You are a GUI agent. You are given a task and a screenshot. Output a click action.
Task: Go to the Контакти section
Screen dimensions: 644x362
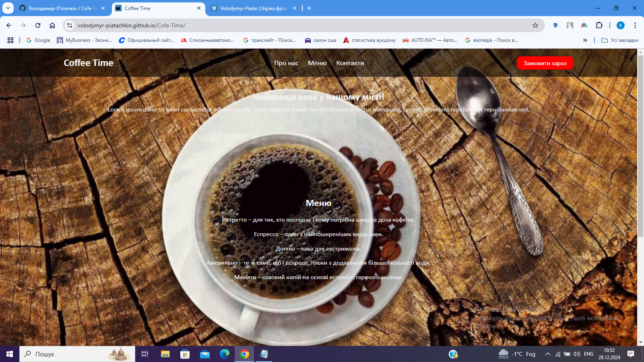[350, 63]
